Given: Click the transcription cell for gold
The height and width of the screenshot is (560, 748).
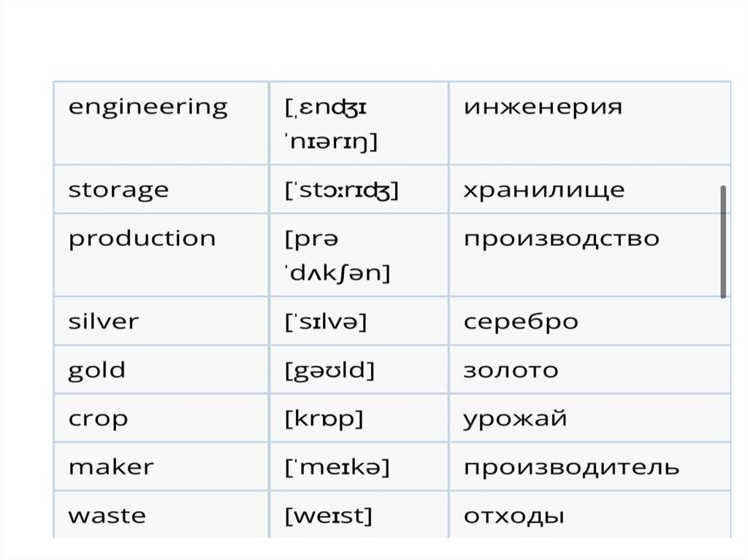Looking at the screenshot, I should (329, 370).
